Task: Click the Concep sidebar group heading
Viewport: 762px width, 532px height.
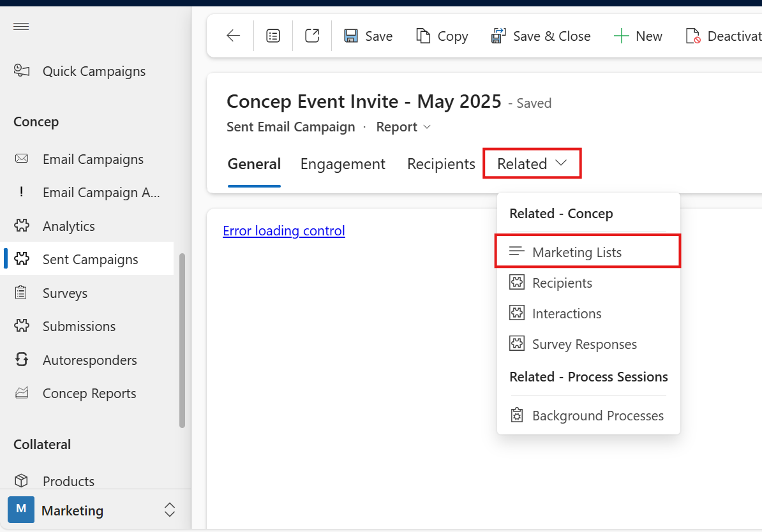Action: point(36,121)
